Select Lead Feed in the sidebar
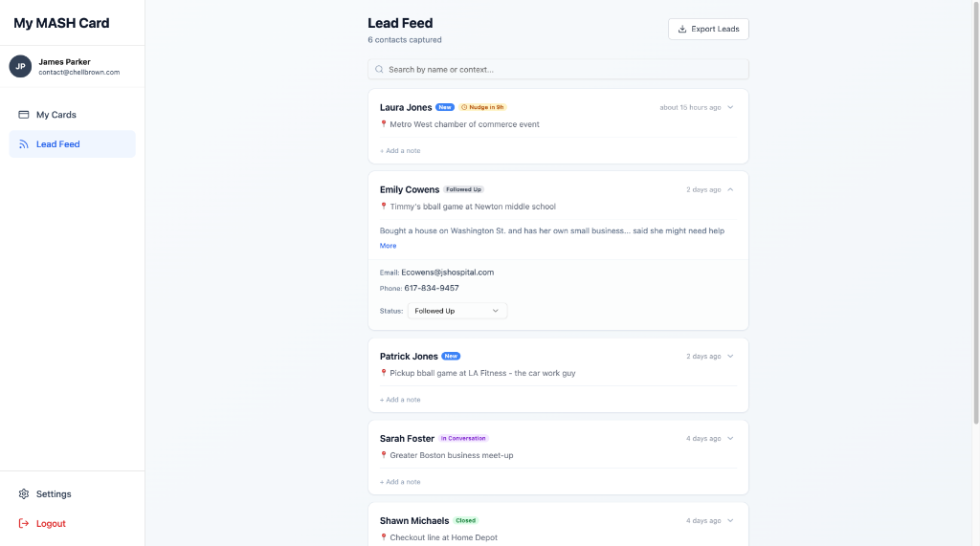Image resolution: width=980 pixels, height=546 pixels. click(x=72, y=144)
